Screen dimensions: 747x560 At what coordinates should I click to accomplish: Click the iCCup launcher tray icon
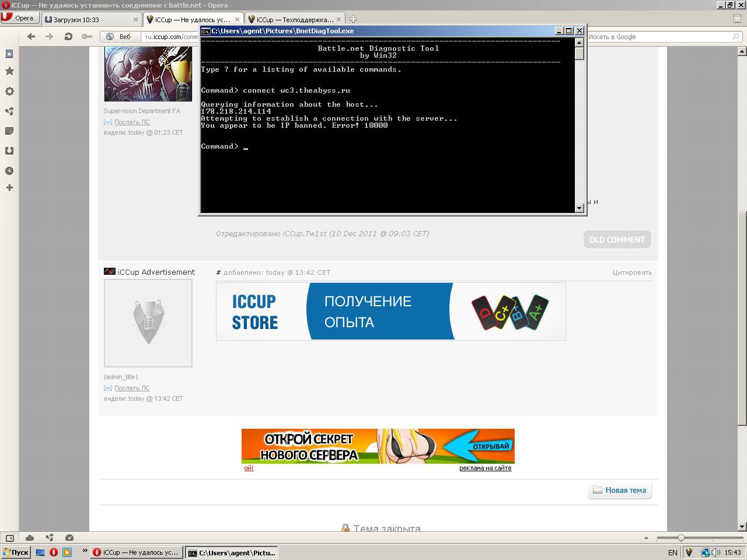pos(689,552)
